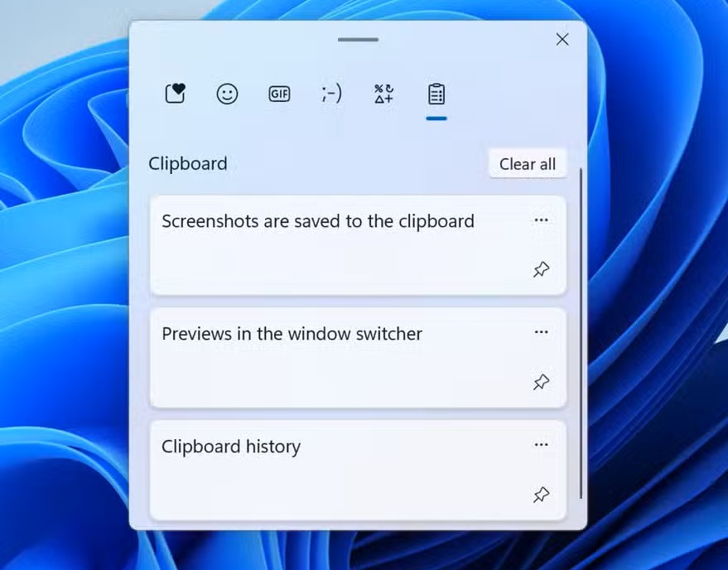Open more options for 'Previews in the window switcher'
Viewport: 728px width, 570px height.
tap(542, 332)
